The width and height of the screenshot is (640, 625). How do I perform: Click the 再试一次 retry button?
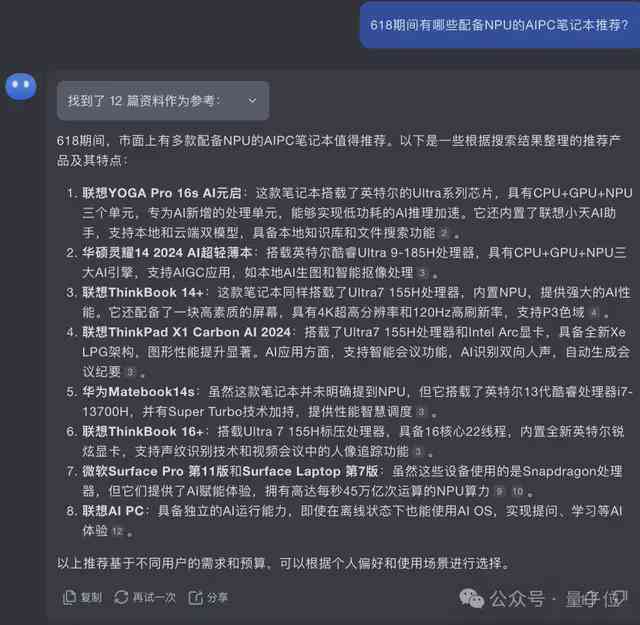coord(144,598)
